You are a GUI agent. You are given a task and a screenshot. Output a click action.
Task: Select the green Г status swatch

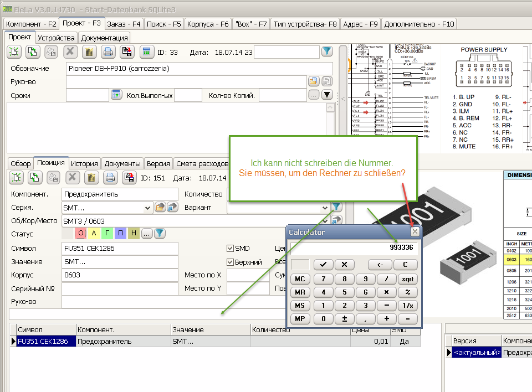(x=107, y=233)
